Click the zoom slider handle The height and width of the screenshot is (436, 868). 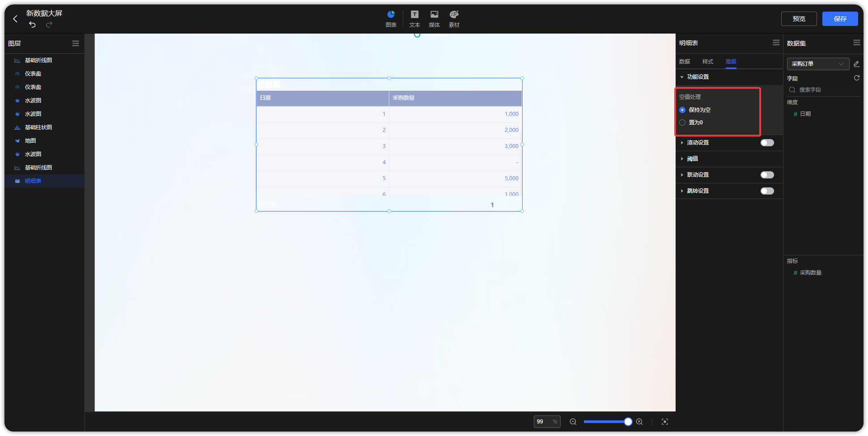click(628, 422)
